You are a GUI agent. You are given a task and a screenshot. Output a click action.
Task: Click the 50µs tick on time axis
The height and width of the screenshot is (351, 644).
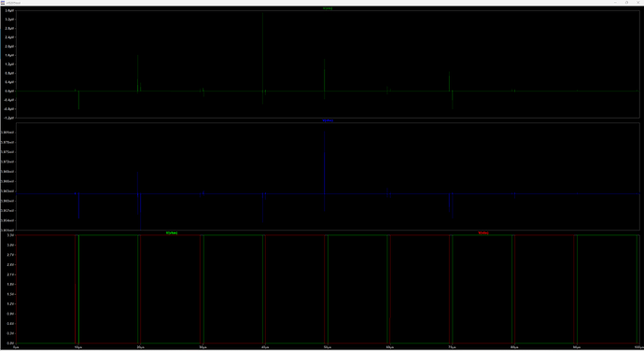click(328, 347)
